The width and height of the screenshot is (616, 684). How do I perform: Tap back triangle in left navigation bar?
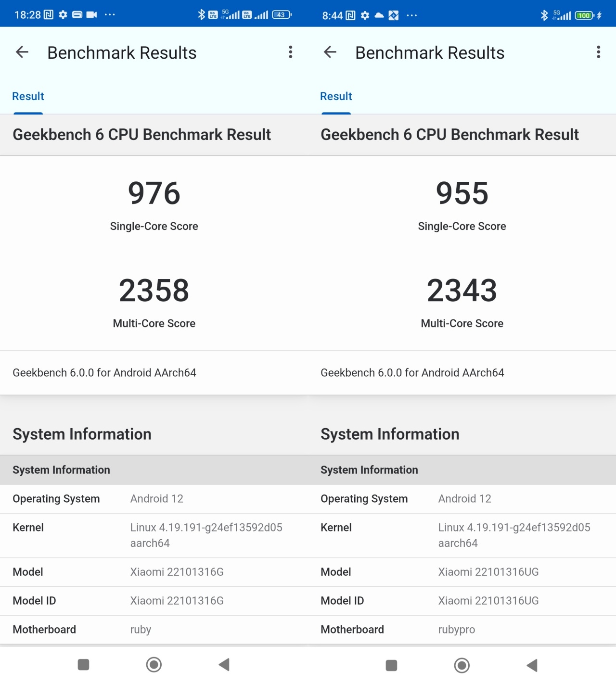click(224, 665)
